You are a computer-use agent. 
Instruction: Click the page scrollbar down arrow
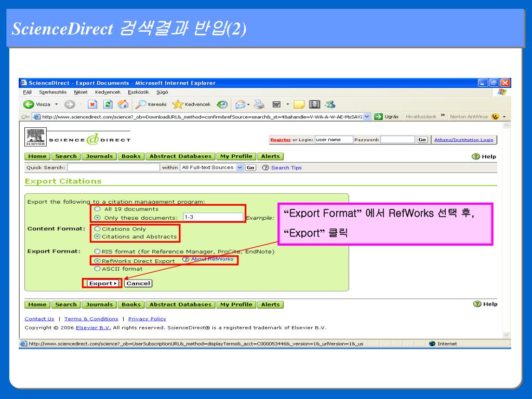[506, 335]
